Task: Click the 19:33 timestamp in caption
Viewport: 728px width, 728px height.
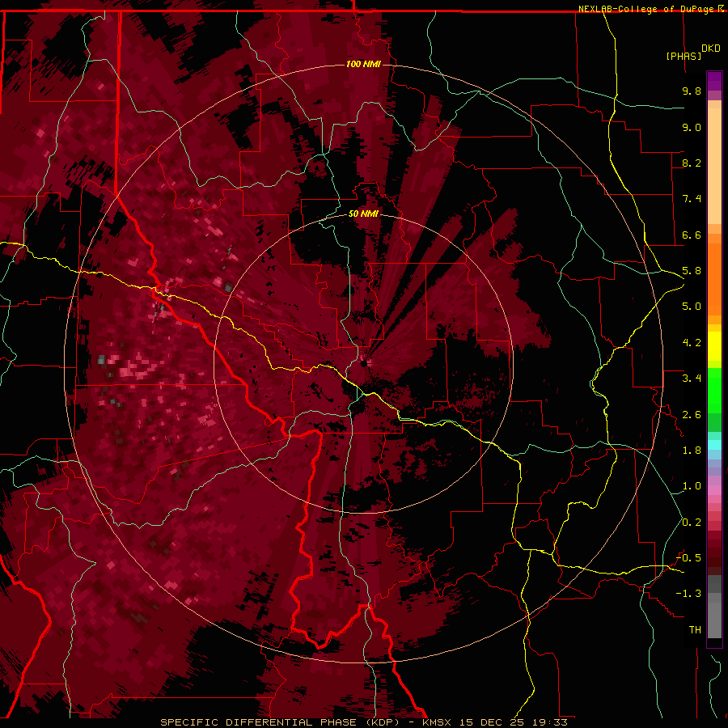Action: [x=551, y=722]
